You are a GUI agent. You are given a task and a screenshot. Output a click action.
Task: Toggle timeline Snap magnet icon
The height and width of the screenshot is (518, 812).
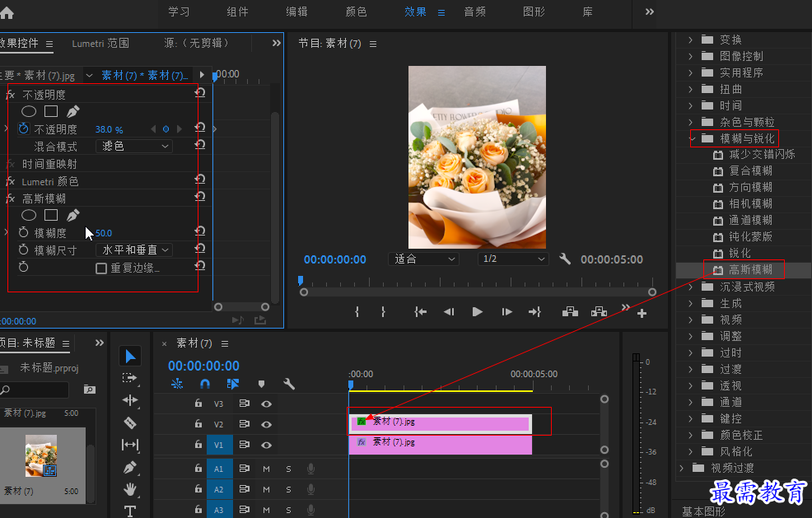pyautogui.click(x=205, y=384)
